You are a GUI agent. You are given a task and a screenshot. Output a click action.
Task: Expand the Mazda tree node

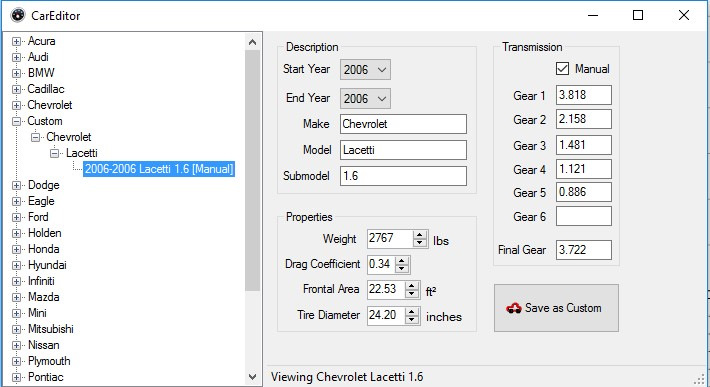coord(16,297)
